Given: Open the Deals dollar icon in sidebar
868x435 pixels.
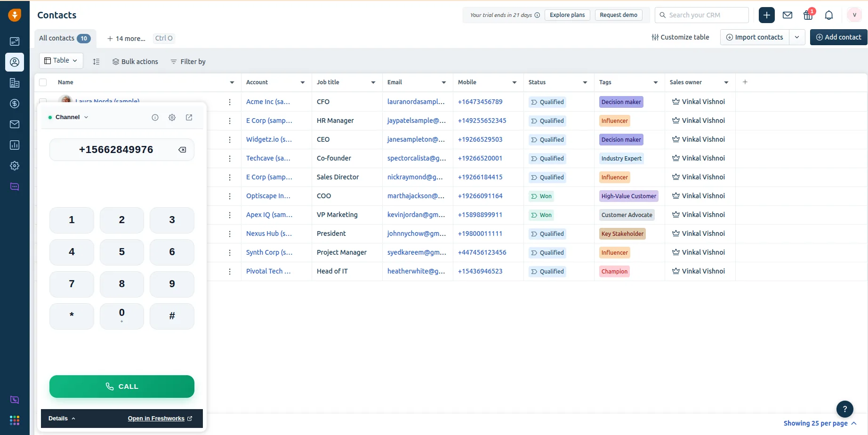Looking at the screenshot, I should 15,104.
